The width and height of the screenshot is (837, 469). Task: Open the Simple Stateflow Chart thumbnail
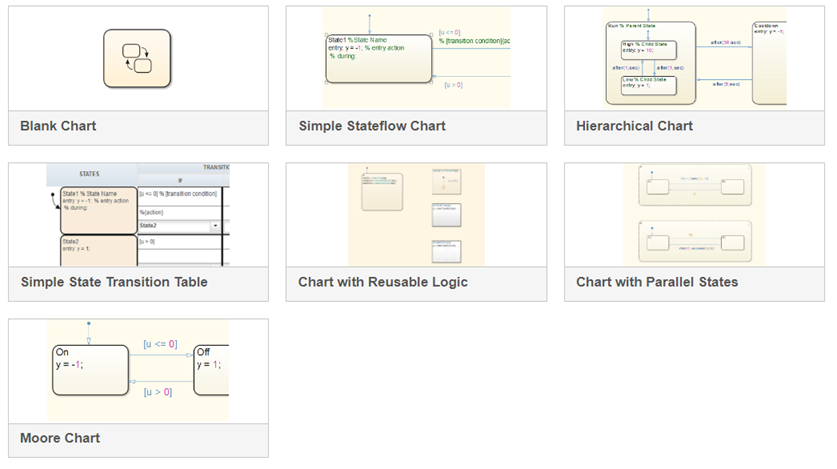point(416,58)
